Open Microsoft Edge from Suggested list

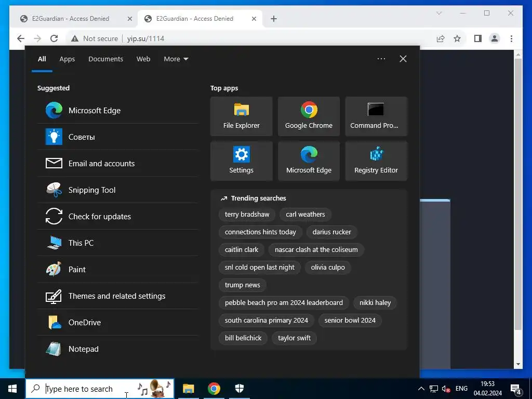(118, 110)
